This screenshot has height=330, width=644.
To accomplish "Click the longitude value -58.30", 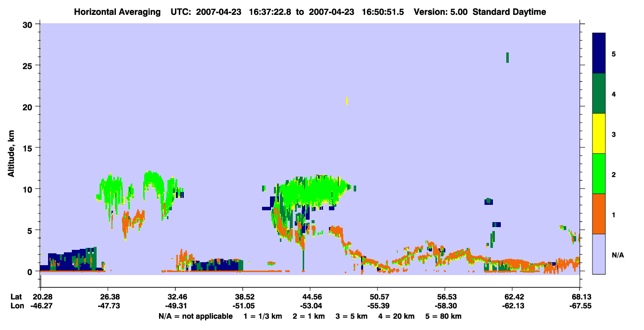I will point(445,306).
